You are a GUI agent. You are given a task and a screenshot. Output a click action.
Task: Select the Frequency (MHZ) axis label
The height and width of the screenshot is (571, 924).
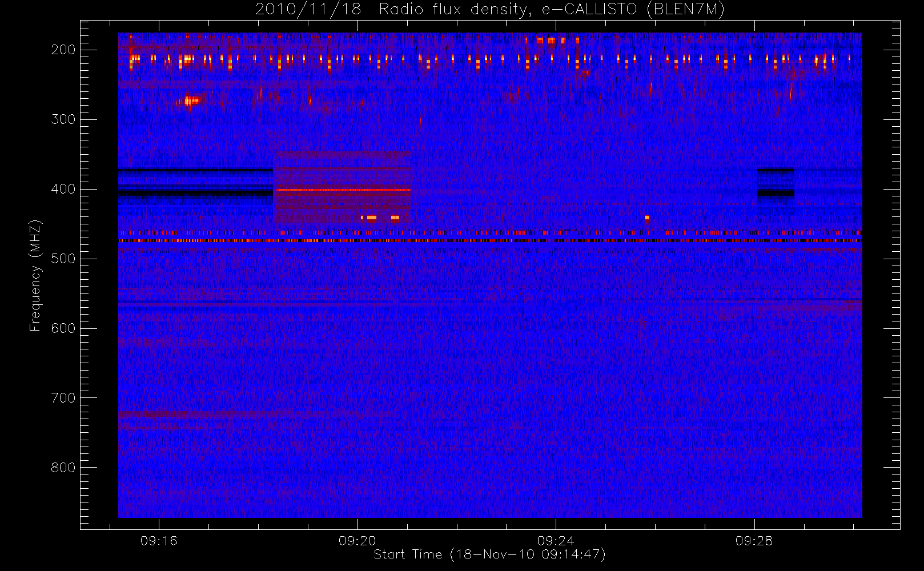coord(35,275)
